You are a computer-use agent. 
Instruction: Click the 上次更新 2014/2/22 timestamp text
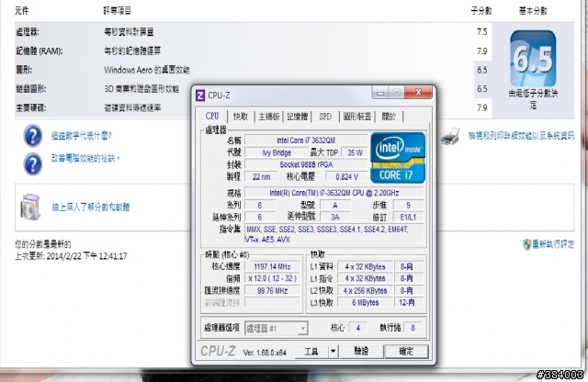tap(71, 256)
